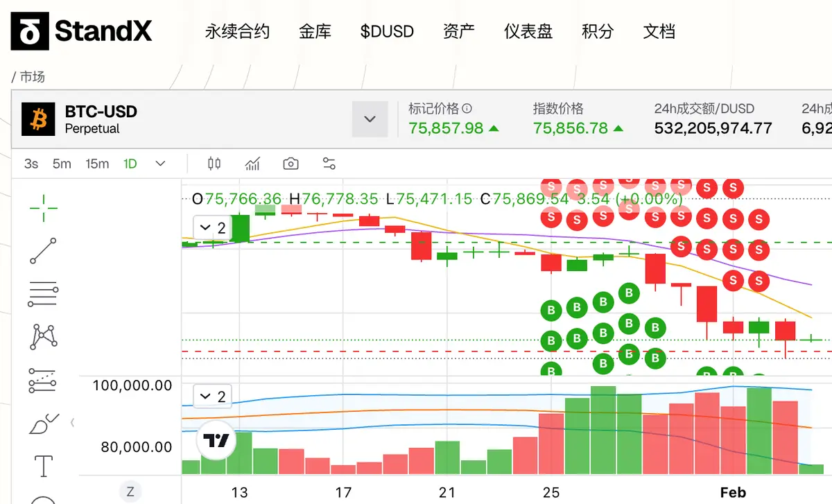Viewport: 832px width, 504px height.
Task: Select the 15m timeframe
Action: coord(97,164)
